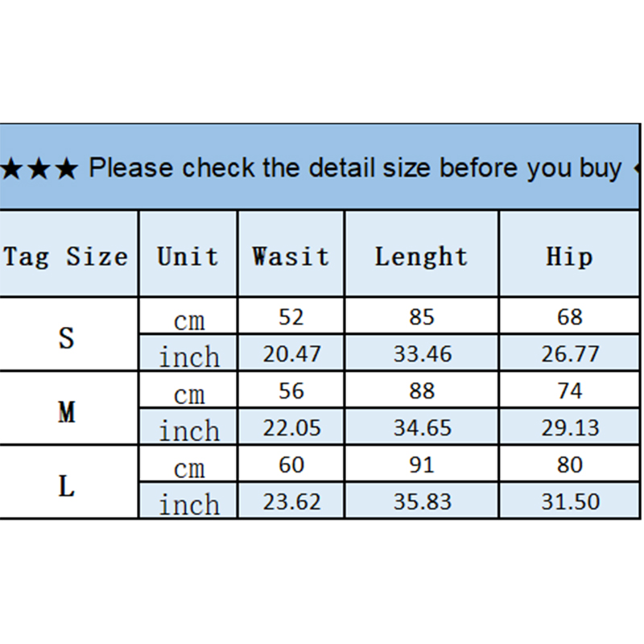
Task: Click the 34.65 length cell
Action: click(422, 427)
